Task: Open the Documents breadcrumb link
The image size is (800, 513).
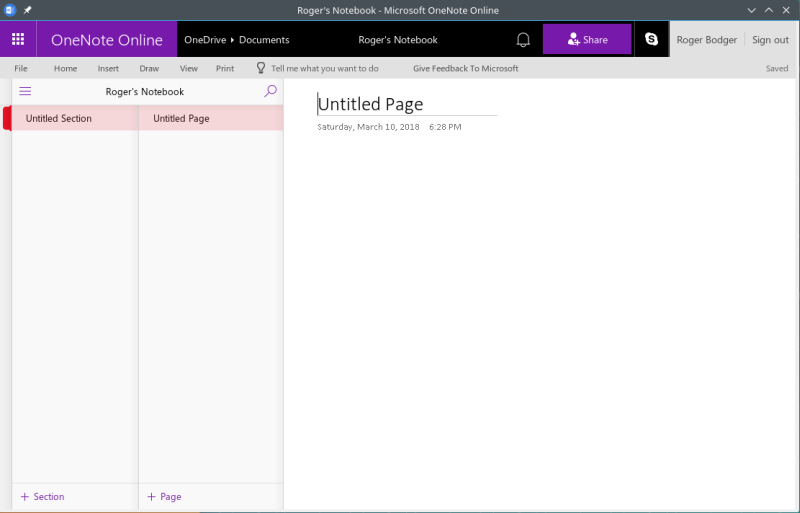Action: [x=264, y=40]
